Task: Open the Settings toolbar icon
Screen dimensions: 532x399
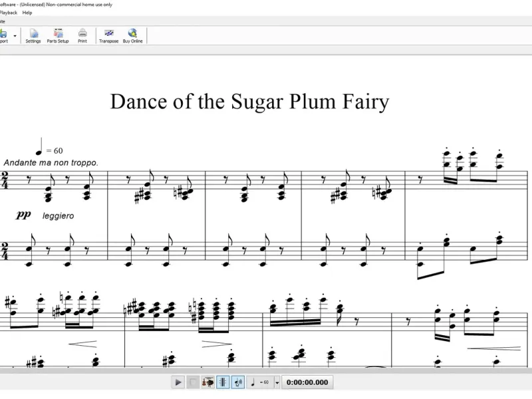Action: [x=33, y=36]
